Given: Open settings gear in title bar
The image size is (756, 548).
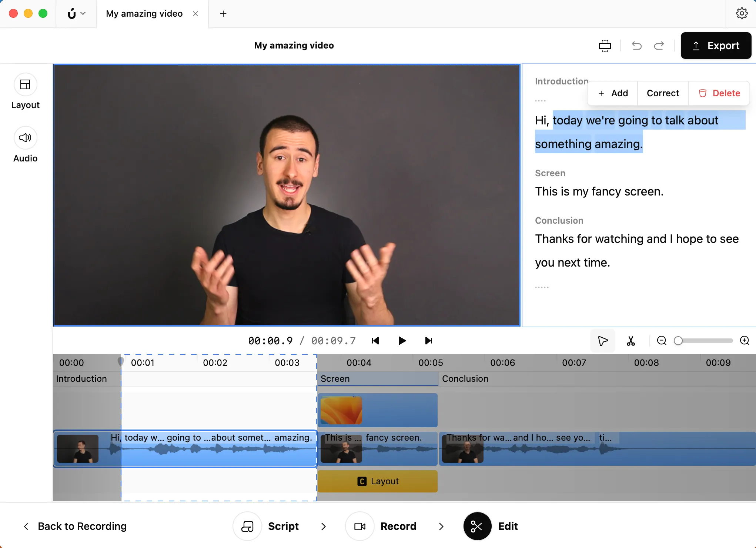Looking at the screenshot, I should [x=742, y=14].
